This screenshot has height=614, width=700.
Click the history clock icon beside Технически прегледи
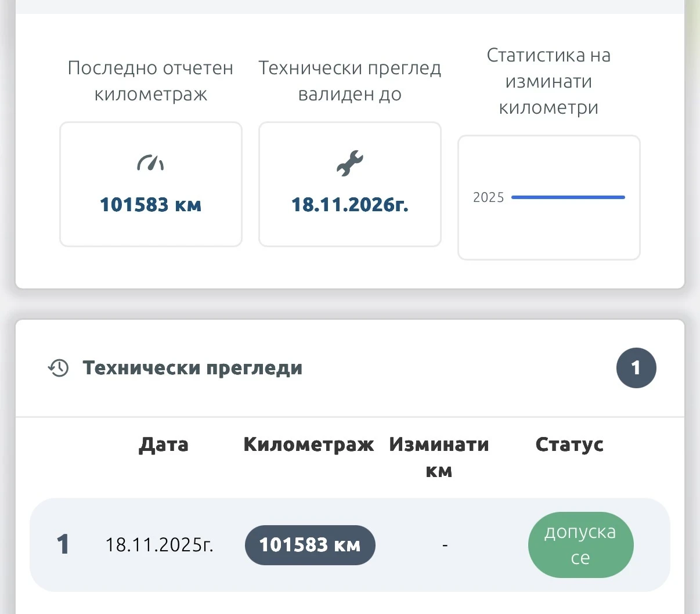pos(58,368)
